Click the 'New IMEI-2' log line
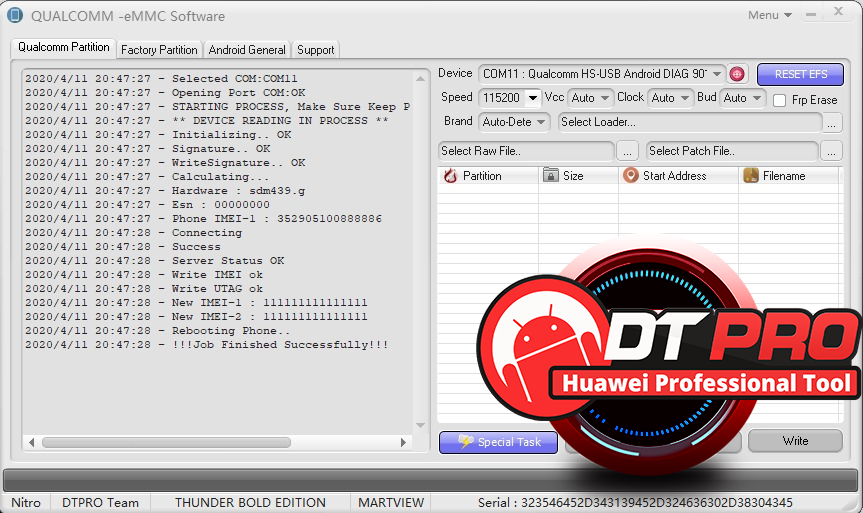 196,316
